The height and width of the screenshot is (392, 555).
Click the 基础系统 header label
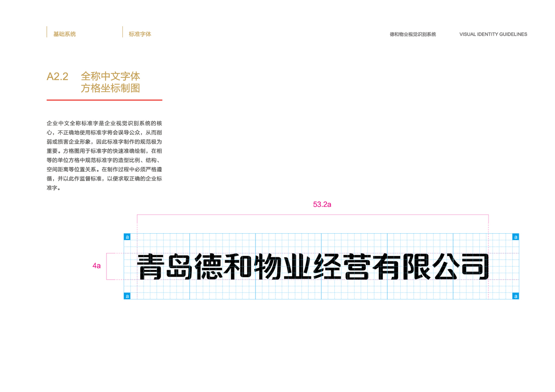pos(65,34)
